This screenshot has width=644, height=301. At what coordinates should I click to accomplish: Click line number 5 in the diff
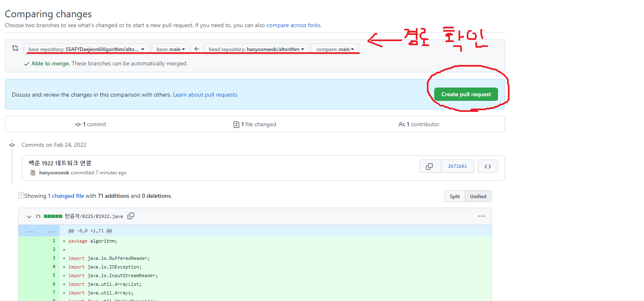(54, 276)
